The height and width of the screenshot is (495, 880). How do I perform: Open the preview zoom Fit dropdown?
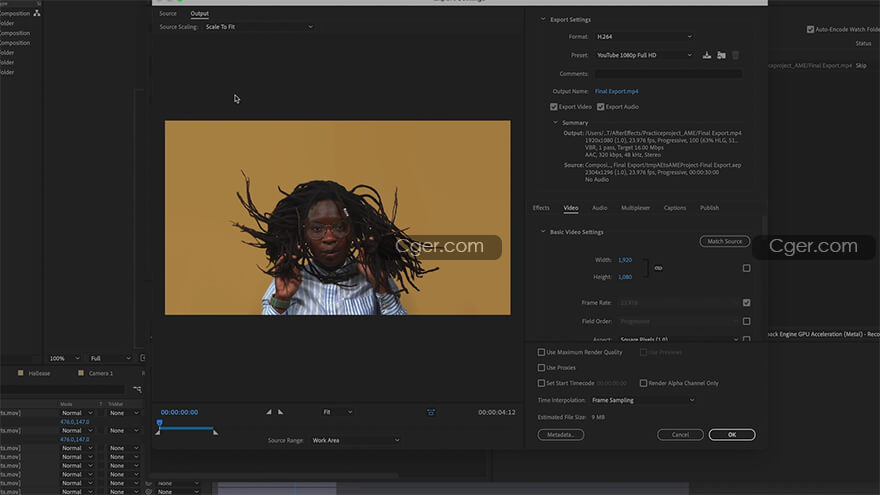tap(337, 412)
